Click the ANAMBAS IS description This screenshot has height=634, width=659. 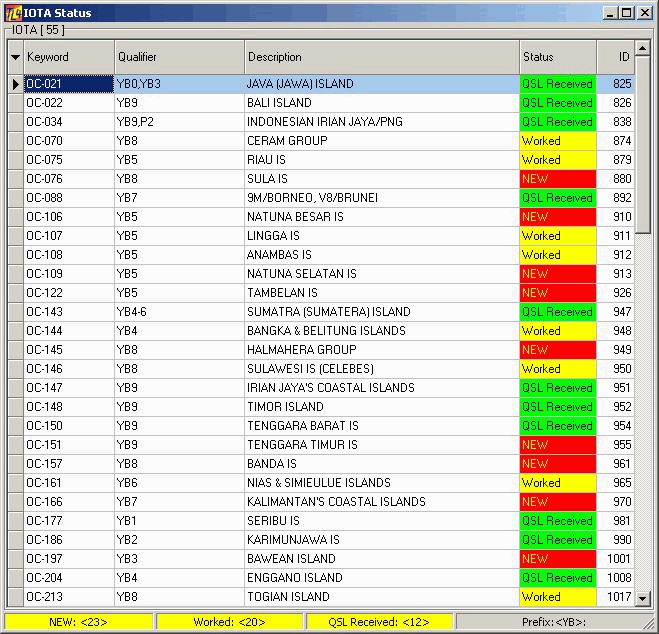(382, 255)
